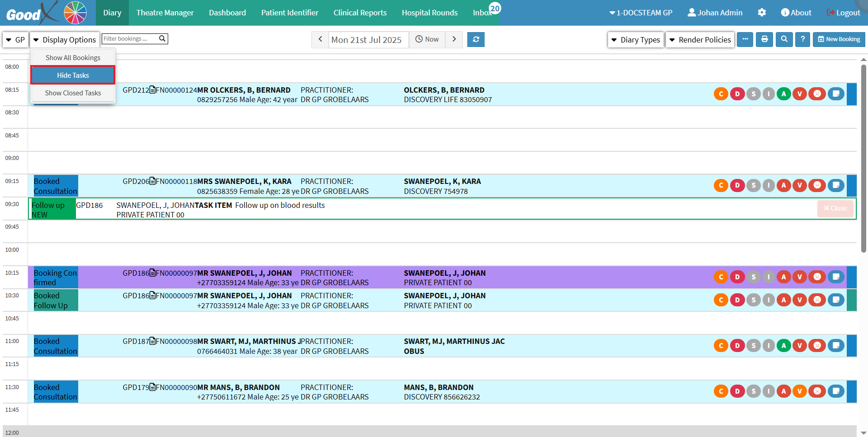Switch to the Theatre Manager tab
The width and height of the screenshot is (868, 437).
coord(165,13)
